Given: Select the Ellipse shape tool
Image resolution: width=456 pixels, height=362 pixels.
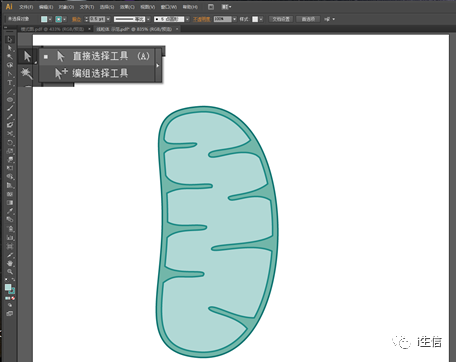Looking at the screenshot, I should pos(10,100).
